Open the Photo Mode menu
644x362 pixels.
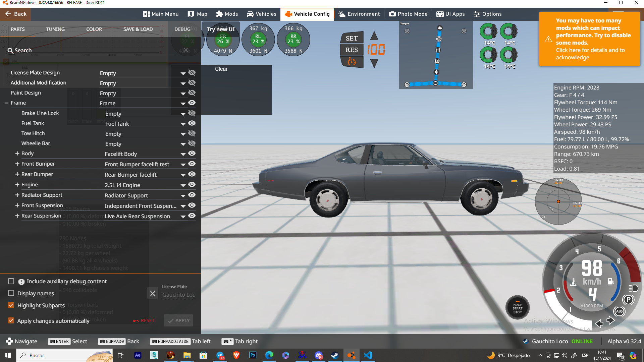point(408,14)
